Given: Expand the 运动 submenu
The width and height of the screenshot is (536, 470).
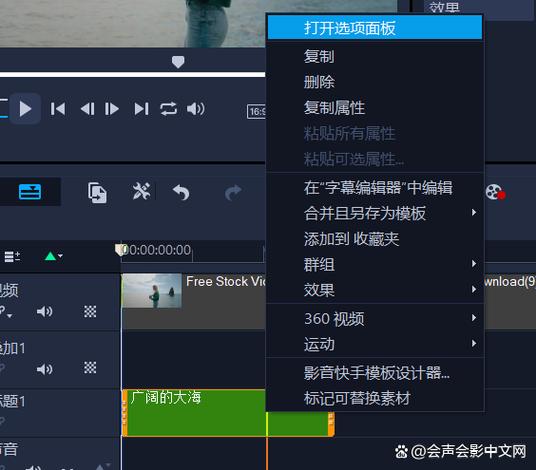Looking at the screenshot, I should tap(375, 344).
